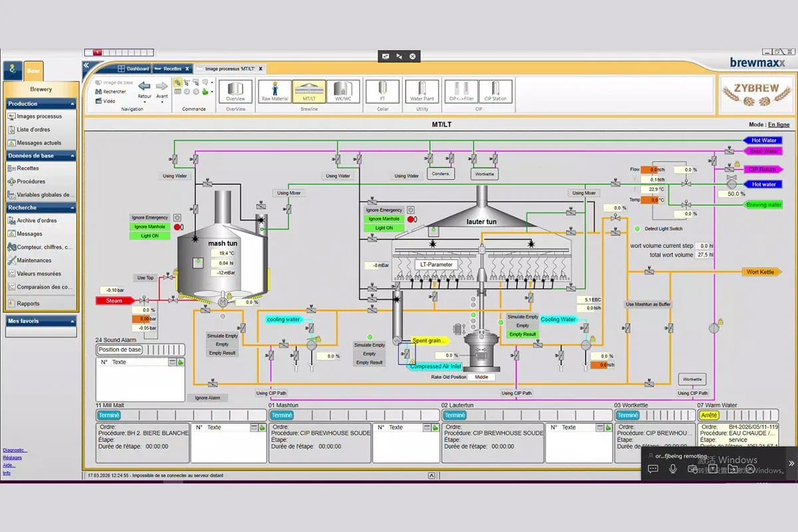The width and height of the screenshot is (798, 532).
Task: Click the mash tun agitator motor symbol
Action: [x=222, y=302]
